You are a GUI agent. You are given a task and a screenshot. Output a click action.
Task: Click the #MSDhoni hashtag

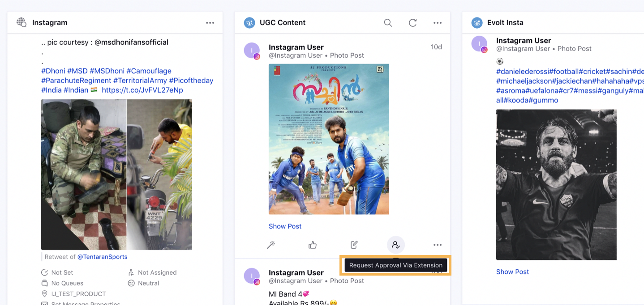pos(107,71)
